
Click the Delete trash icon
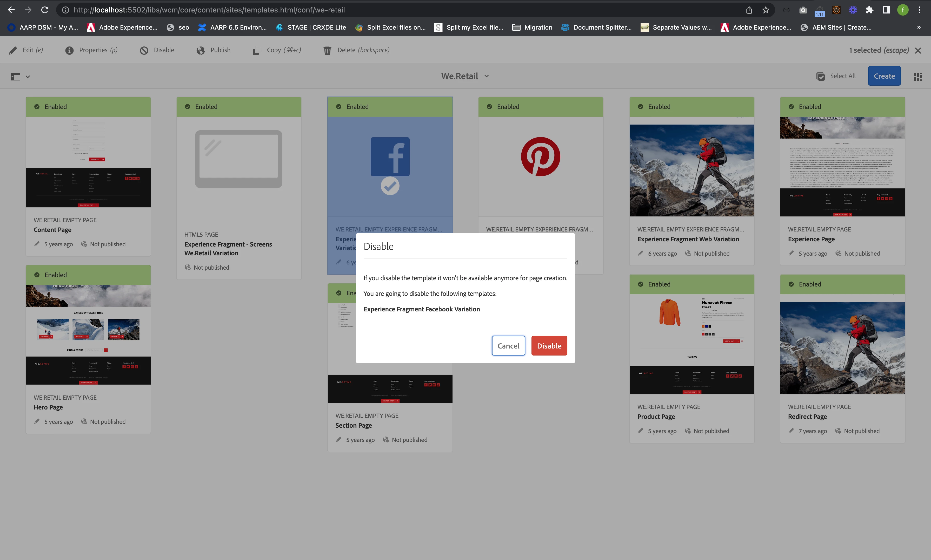(x=327, y=50)
